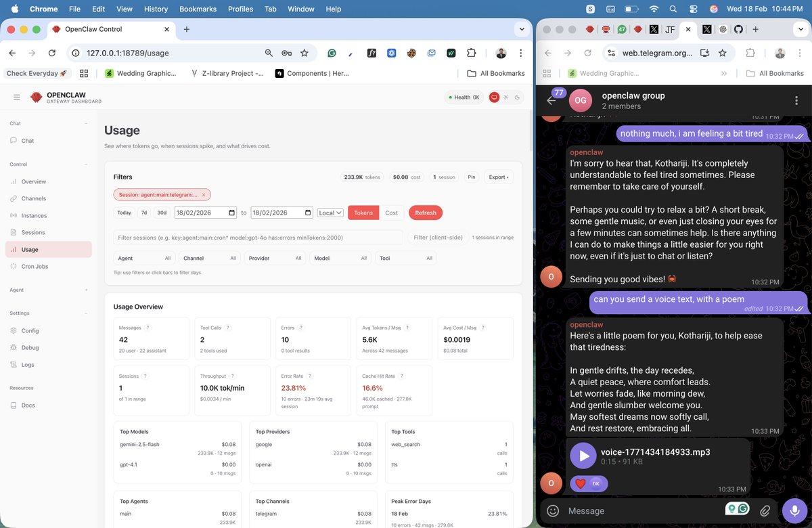
Task: Click zoom magnifier in OpenClaw address bar
Action: [x=269, y=53]
